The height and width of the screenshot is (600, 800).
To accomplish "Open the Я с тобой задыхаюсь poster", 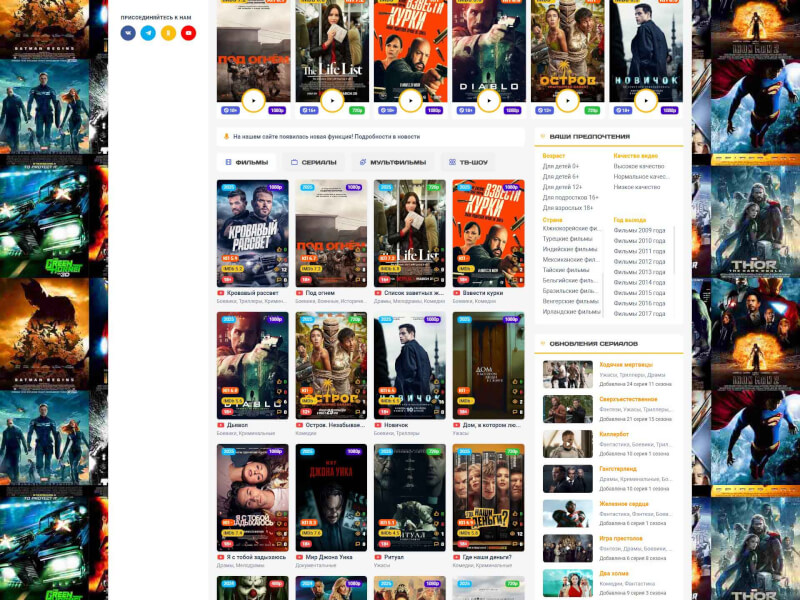I will point(253,497).
